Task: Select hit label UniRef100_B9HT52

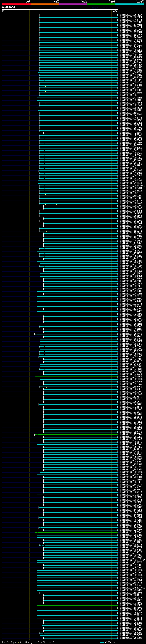Action: coord(131,120)
